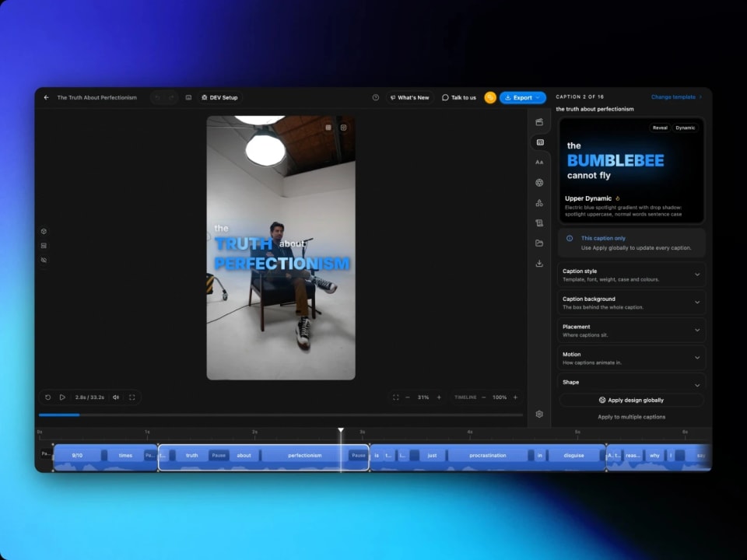Image resolution: width=747 pixels, height=560 pixels.
Task: Open the DEV Setup button
Action: (219, 98)
